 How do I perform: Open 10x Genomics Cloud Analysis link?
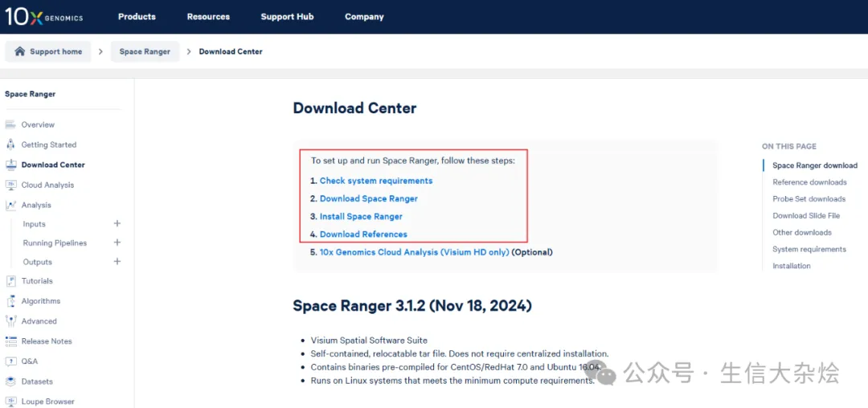[x=414, y=252]
